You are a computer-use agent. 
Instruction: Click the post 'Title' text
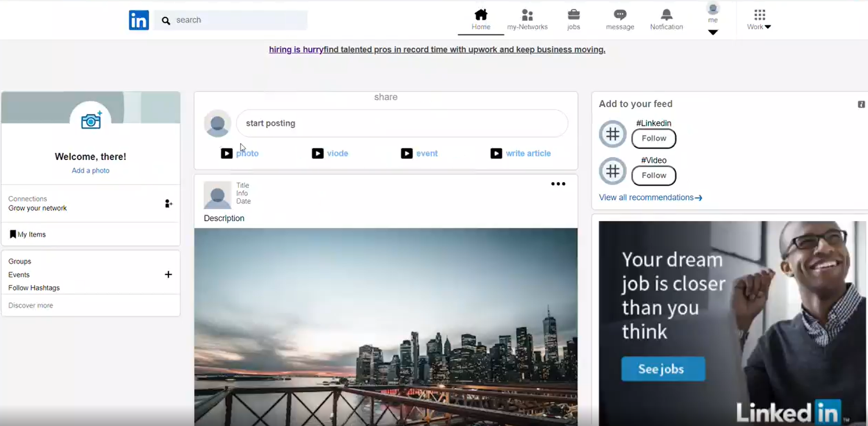pyautogui.click(x=243, y=185)
